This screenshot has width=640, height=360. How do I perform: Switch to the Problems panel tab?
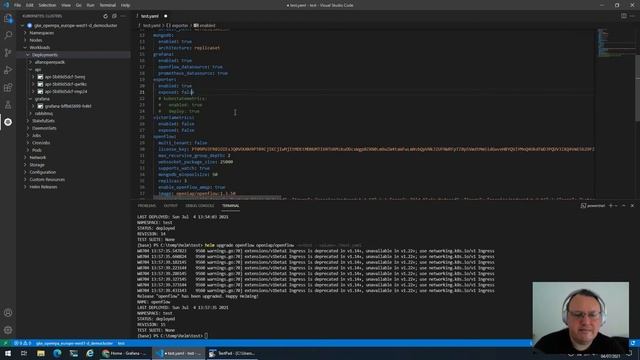(x=147, y=206)
